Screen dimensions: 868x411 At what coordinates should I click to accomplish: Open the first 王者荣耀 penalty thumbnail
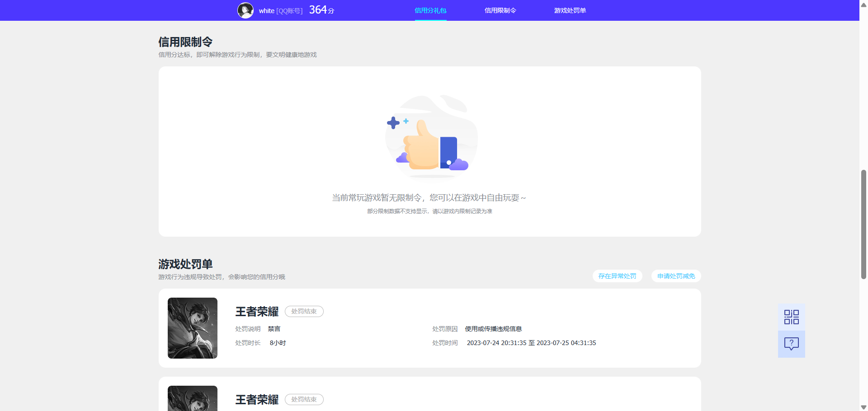[x=193, y=328]
